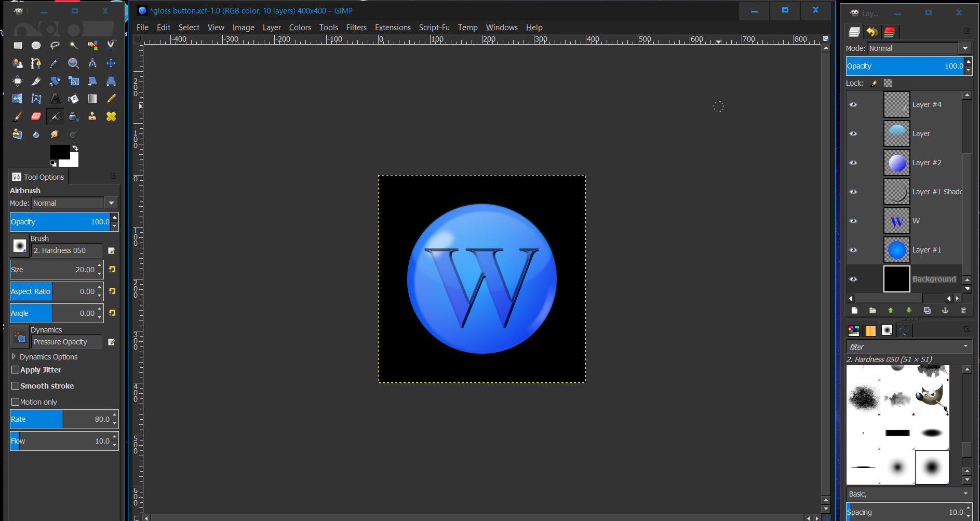
Task: Select the Blur/Sharpen droplet tool
Action: coord(36,134)
